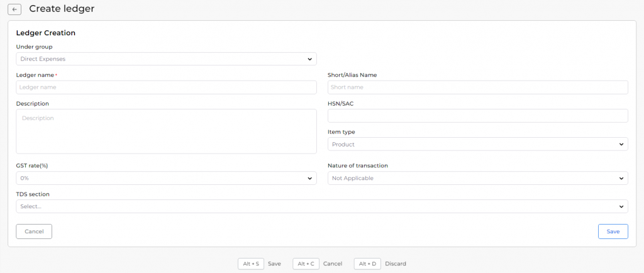This screenshot has width=644, height=273.
Task: Click the TDS section chevron arrow
Action: coord(621,207)
